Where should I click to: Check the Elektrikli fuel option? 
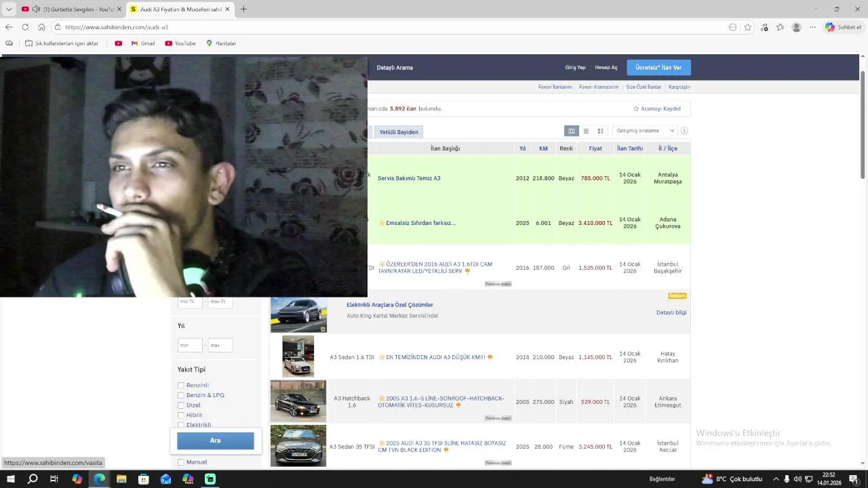[181, 425]
